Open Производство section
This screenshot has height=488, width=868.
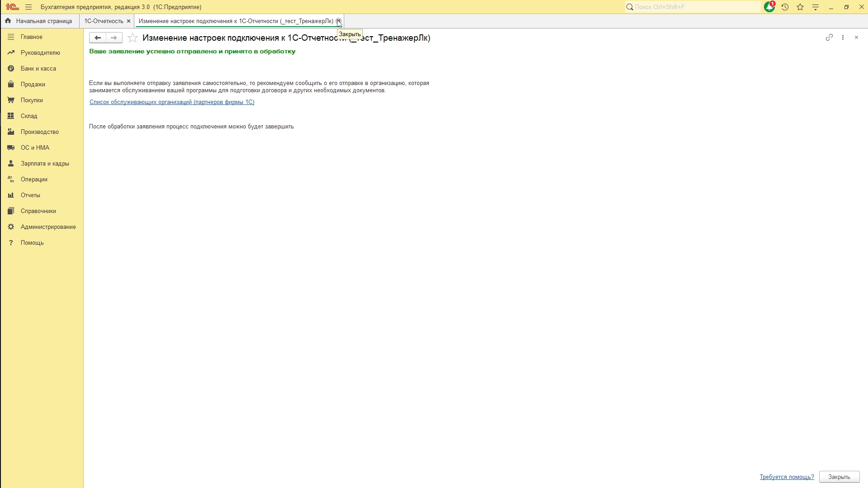coord(42,132)
